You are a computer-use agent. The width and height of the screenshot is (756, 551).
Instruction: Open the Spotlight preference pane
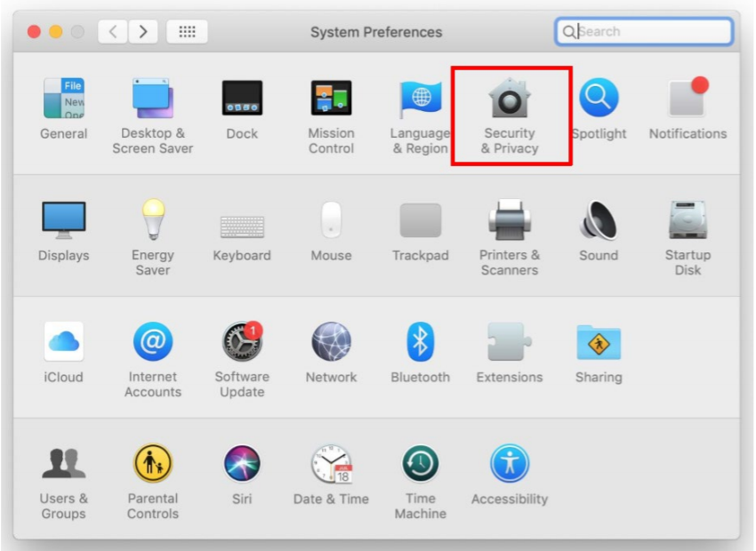pos(599,100)
